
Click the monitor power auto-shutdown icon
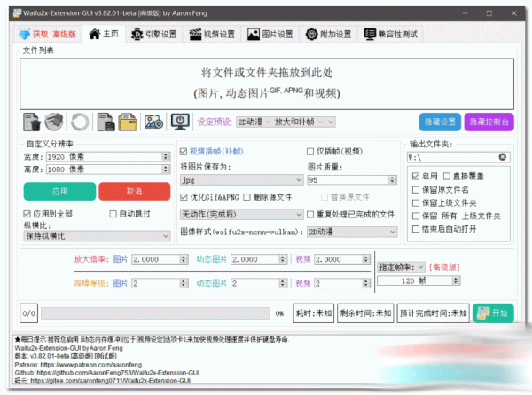tap(180, 122)
